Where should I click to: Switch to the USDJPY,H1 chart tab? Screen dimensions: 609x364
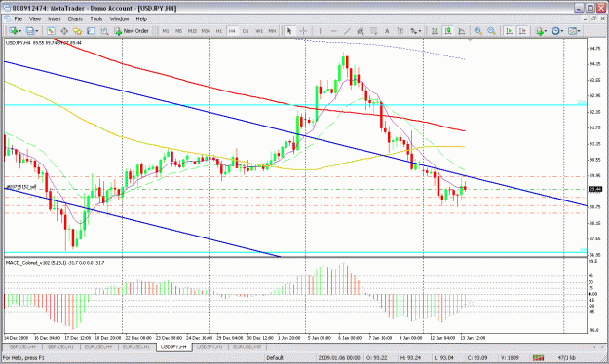209,346
